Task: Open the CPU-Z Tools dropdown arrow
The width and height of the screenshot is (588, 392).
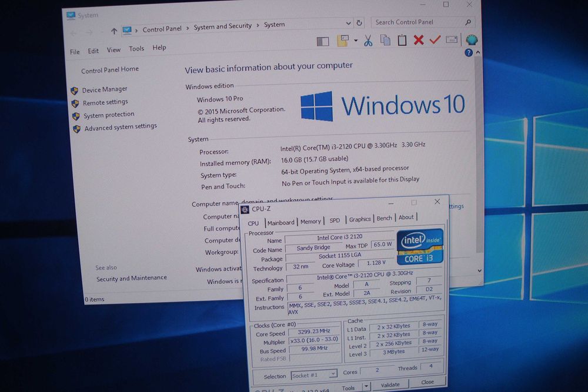Action: click(x=366, y=386)
